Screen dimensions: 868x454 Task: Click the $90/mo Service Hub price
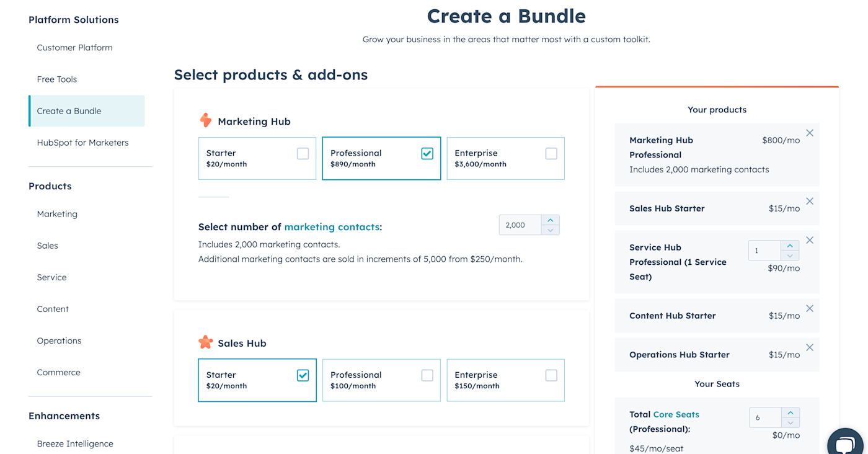(784, 269)
